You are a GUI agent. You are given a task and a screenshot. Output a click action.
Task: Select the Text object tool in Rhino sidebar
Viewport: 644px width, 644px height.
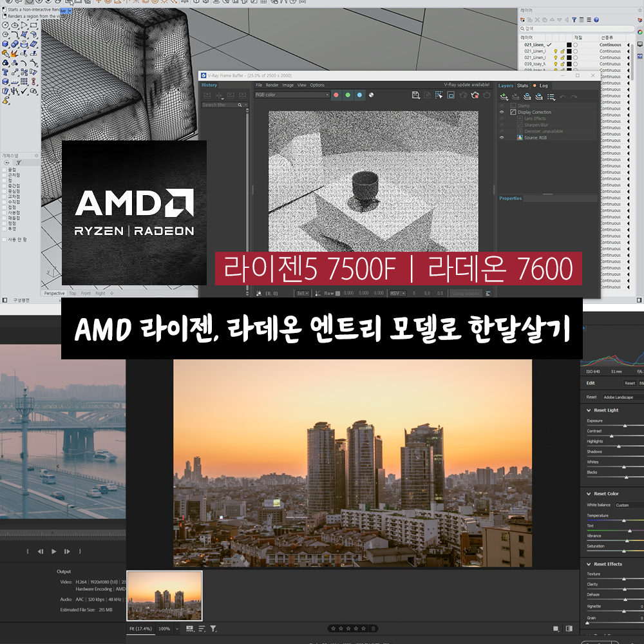[5, 72]
